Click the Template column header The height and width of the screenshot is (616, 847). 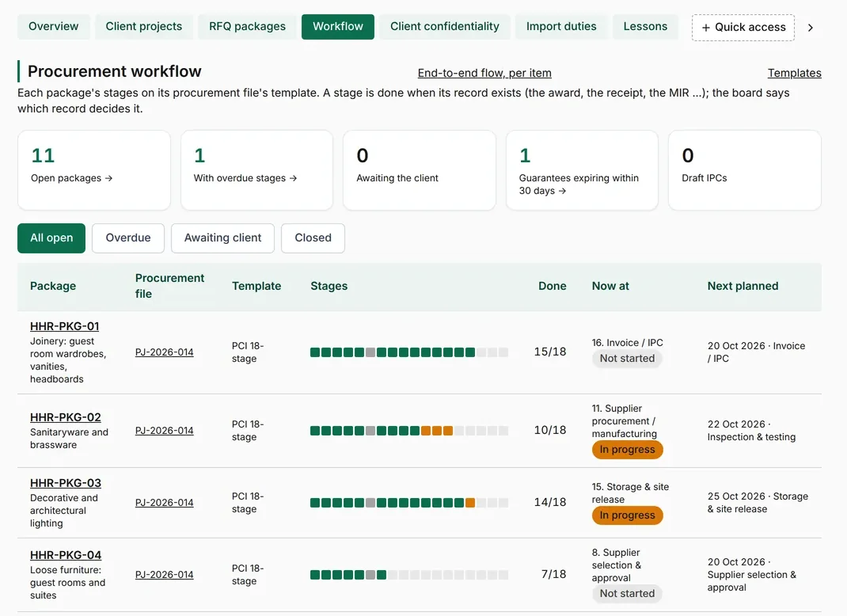coord(256,286)
